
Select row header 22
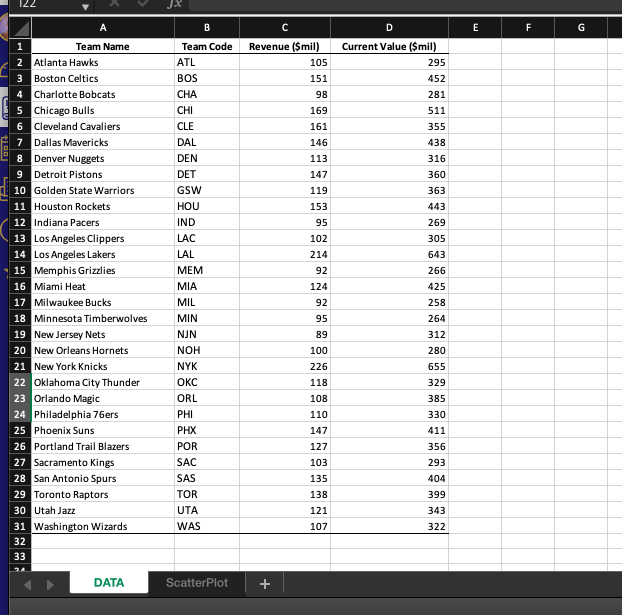tap(20, 382)
